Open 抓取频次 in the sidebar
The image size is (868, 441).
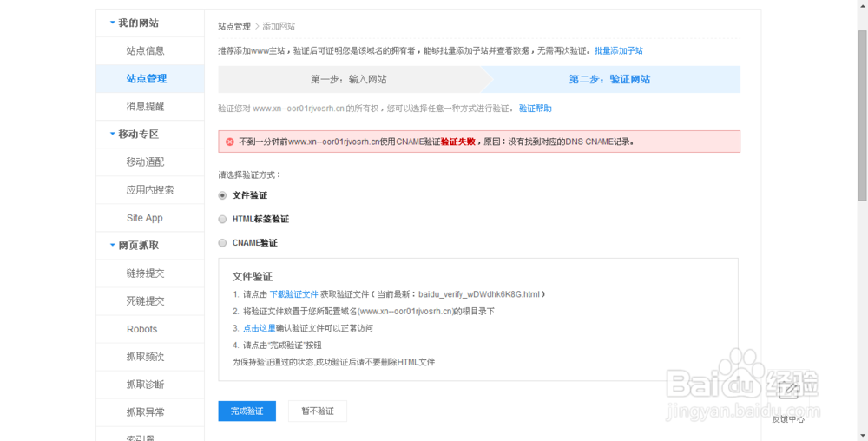[145, 357]
